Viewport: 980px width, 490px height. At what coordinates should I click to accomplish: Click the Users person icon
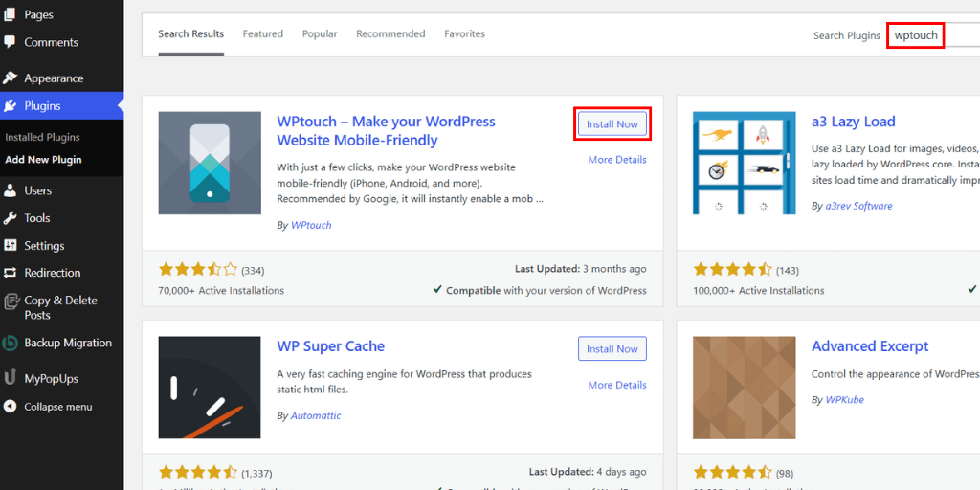click(10, 190)
